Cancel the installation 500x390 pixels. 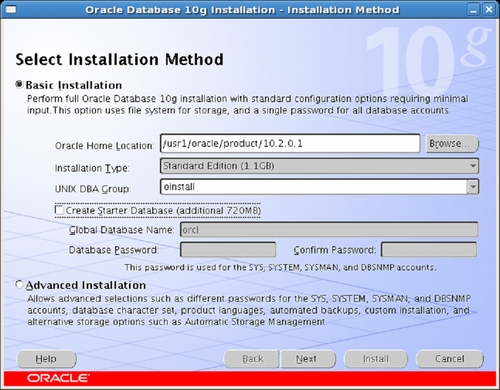tap(449, 359)
